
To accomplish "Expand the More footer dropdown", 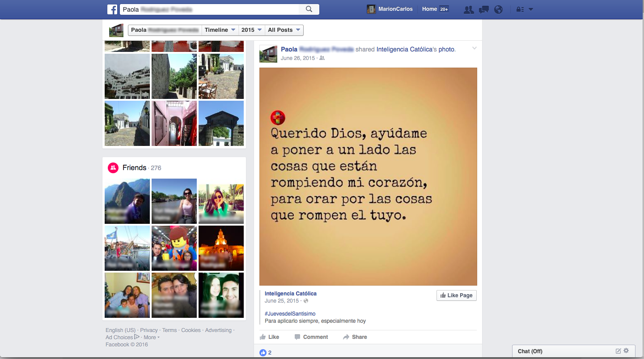I will (x=152, y=338).
